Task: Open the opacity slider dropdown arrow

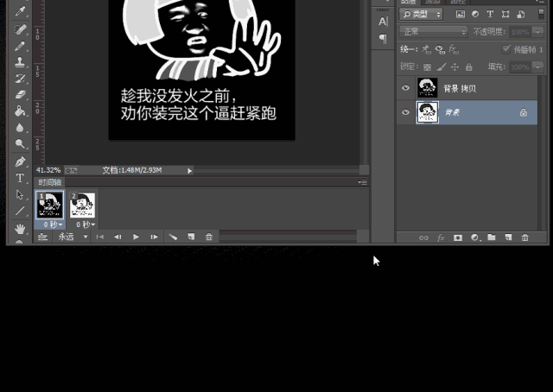Action: click(537, 32)
